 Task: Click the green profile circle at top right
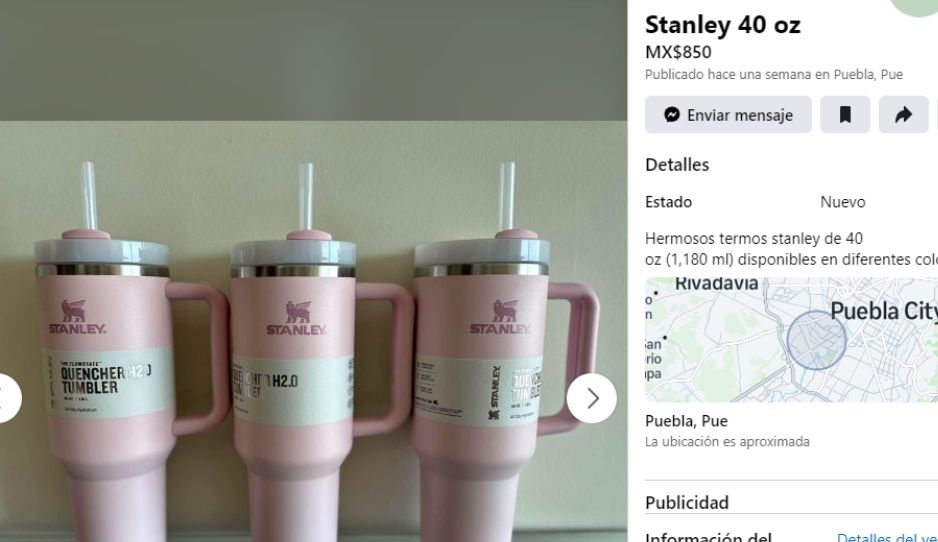click(x=916, y=6)
